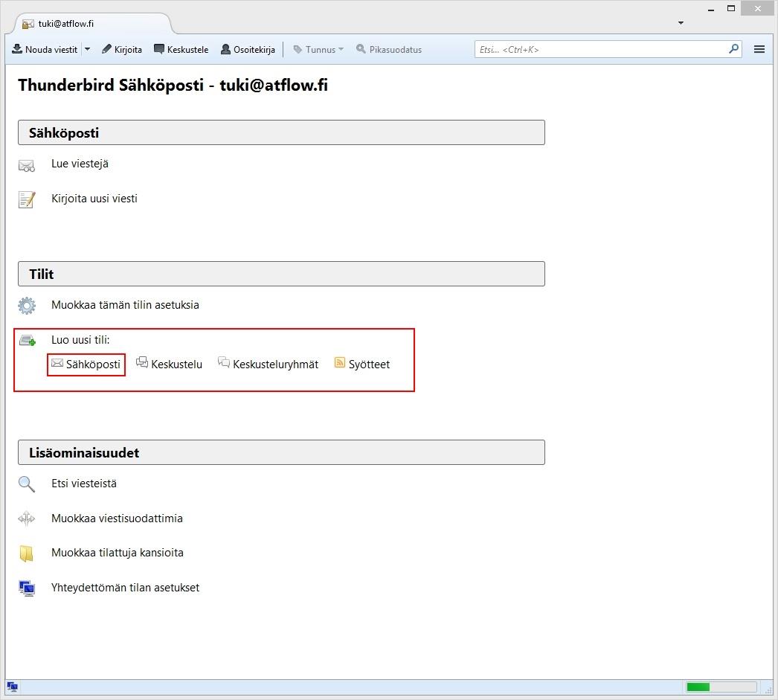Click the orange RSS icon beside Syötteet

click(x=339, y=363)
